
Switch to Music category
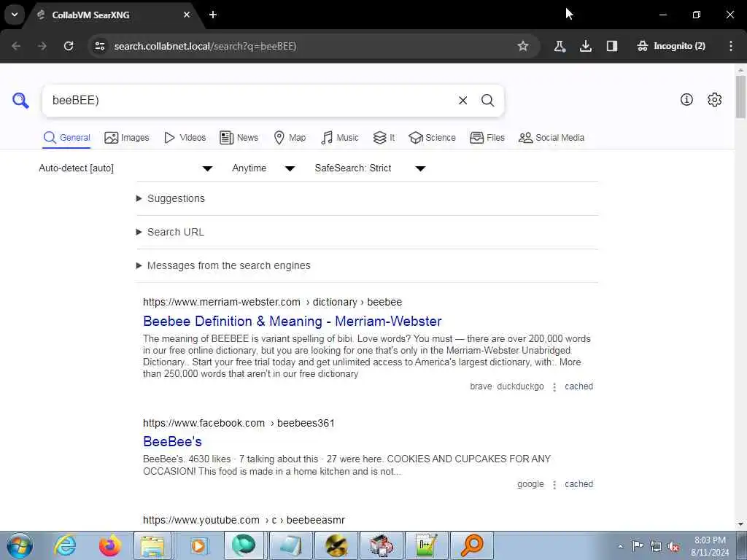340,138
